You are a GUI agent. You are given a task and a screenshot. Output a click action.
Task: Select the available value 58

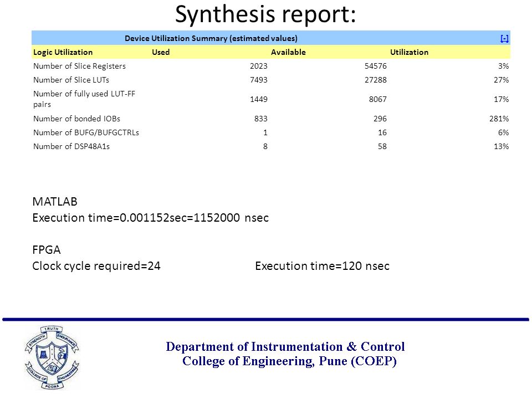[x=382, y=146]
